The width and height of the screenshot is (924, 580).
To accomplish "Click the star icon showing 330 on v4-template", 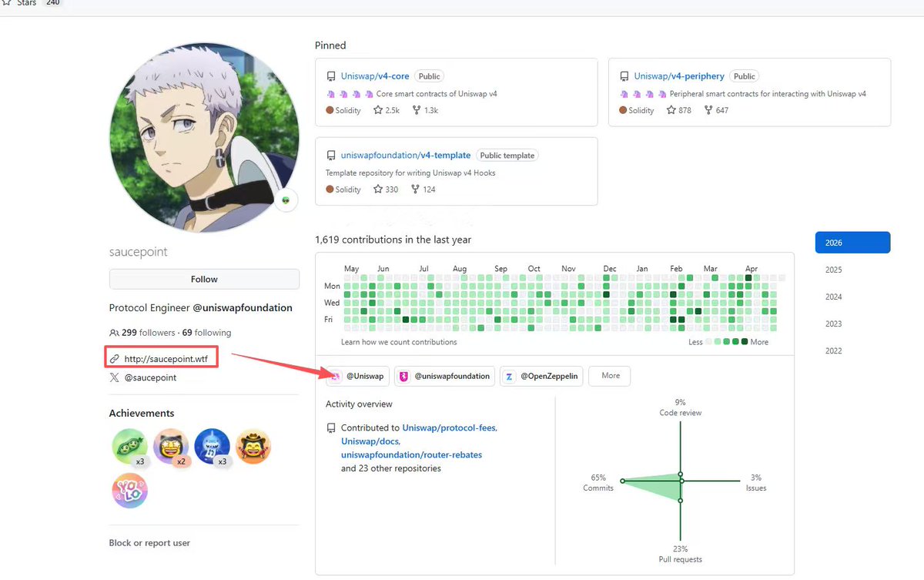I will (378, 189).
